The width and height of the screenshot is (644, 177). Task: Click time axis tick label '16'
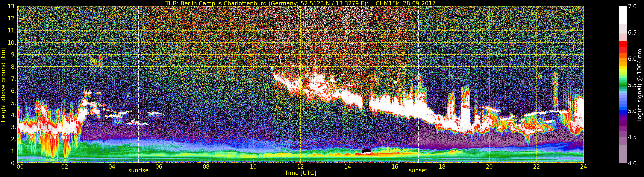395,167
